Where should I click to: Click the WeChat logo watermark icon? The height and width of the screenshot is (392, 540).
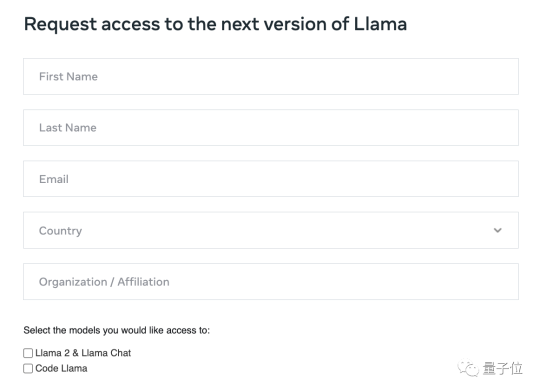click(x=469, y=368)
